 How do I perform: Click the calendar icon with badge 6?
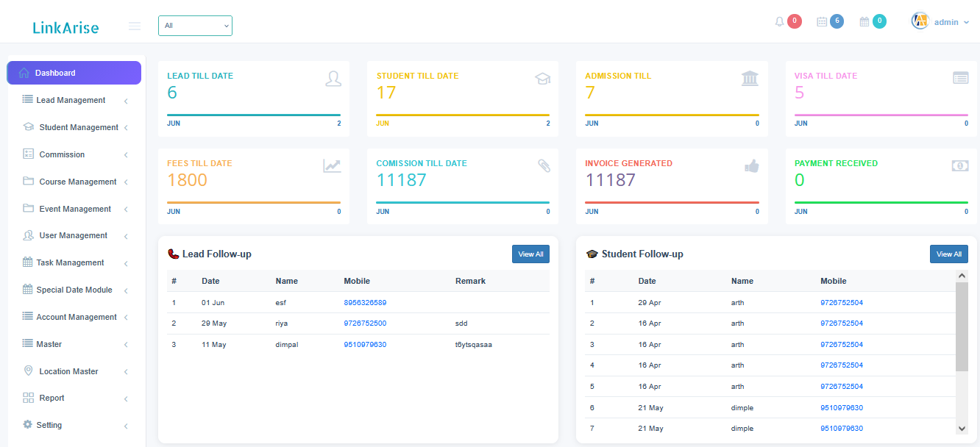tap(823, 22)
